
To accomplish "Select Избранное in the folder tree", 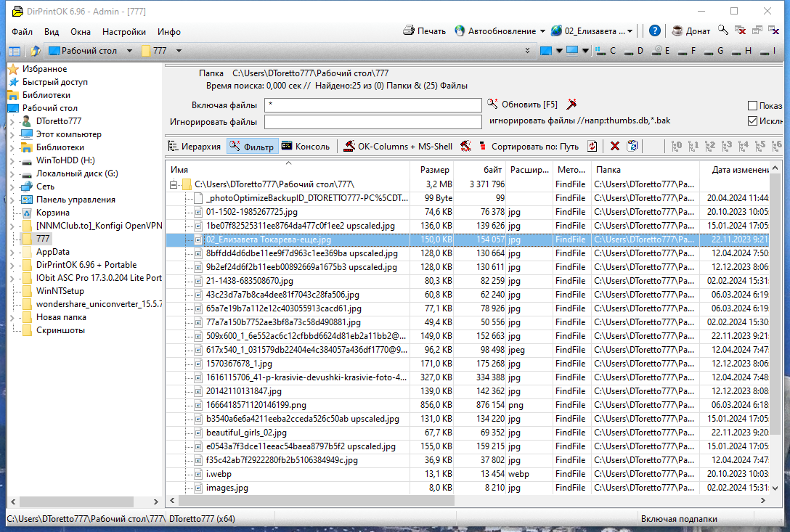I will tap(38, 69).
